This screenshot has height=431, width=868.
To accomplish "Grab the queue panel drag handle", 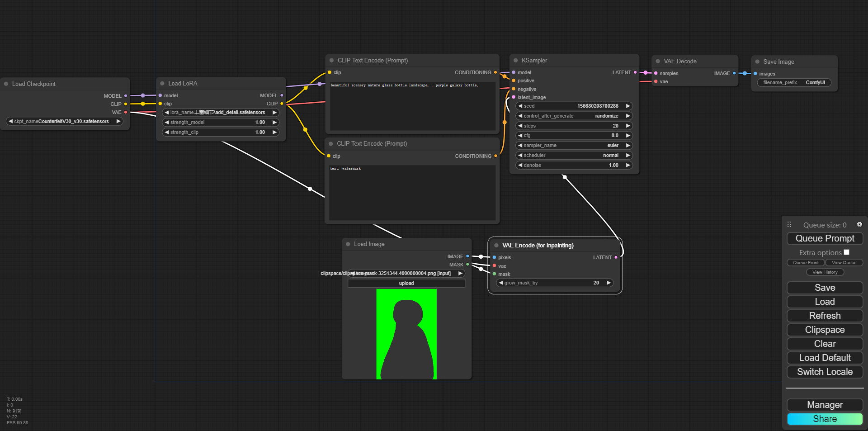I will [x=789, y=224].
